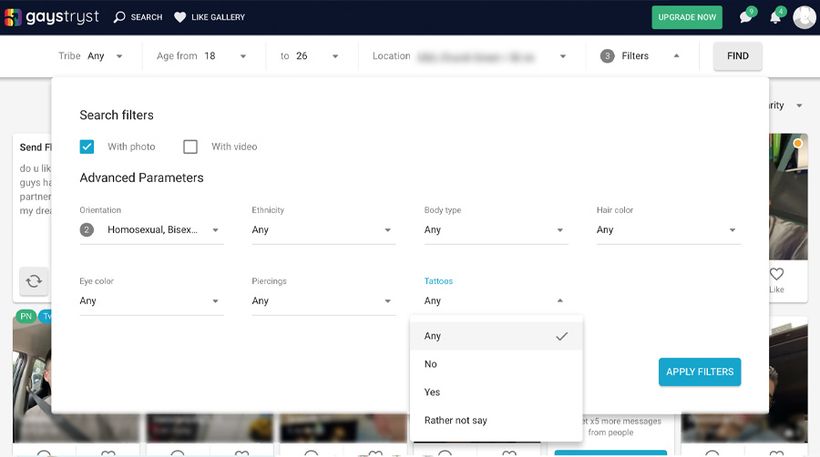Screen dimensions: 820x457
Task: Click the Upgrade Now button
Action: [x=687, y=17]
